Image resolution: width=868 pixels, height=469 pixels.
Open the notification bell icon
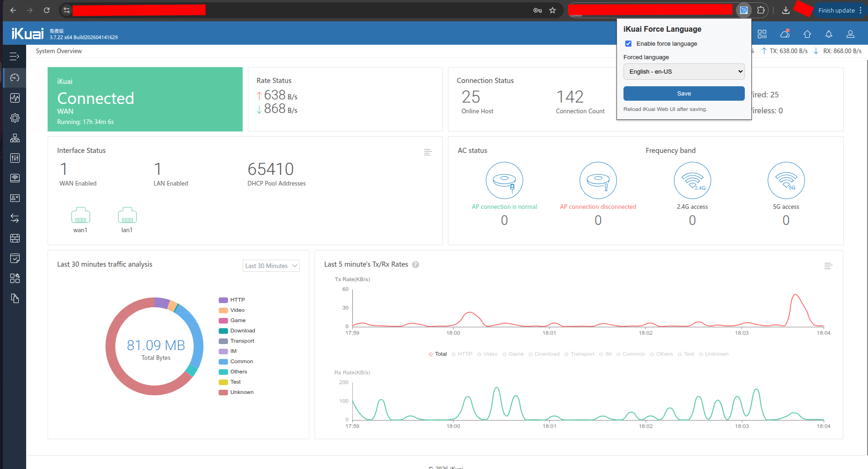[x=829, y=34]
